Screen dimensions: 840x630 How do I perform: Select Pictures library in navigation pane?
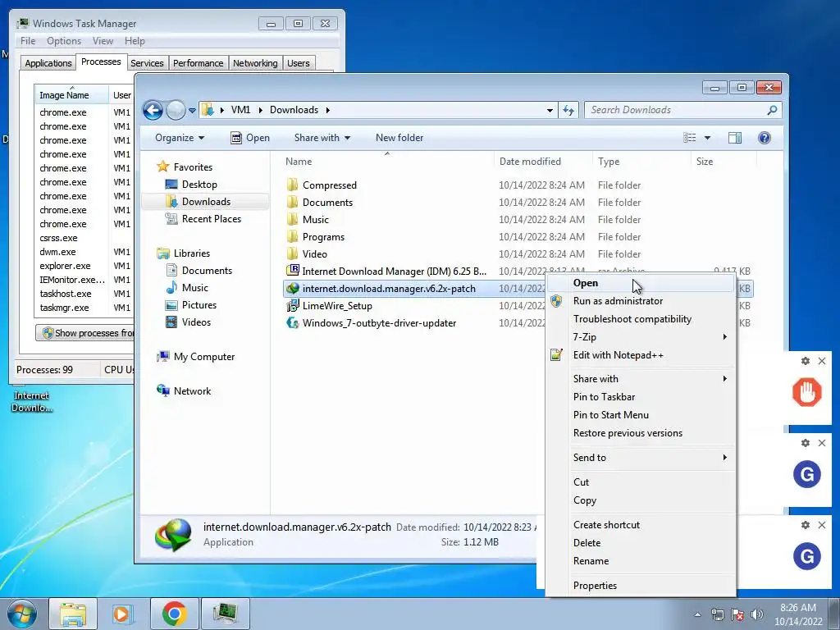coord(199,305)
